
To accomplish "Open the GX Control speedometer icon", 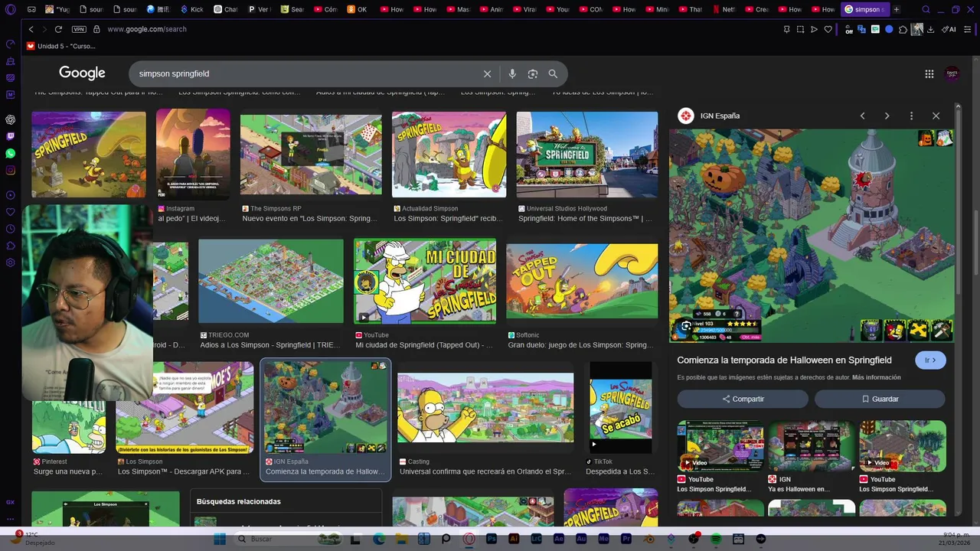I will click(x=10, y=44).
